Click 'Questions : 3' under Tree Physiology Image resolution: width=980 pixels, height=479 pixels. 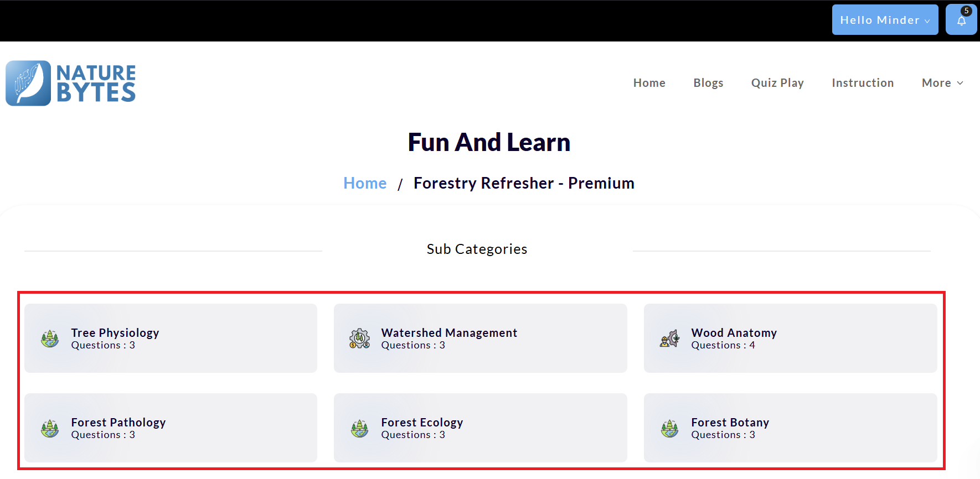point(103,345)
